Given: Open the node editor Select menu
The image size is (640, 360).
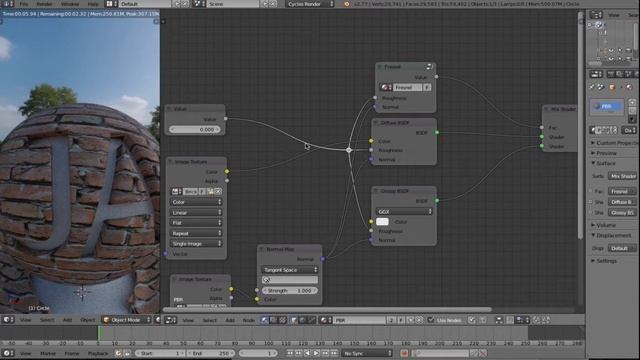Looking at the screenshot, I should [x=209, y=320].
